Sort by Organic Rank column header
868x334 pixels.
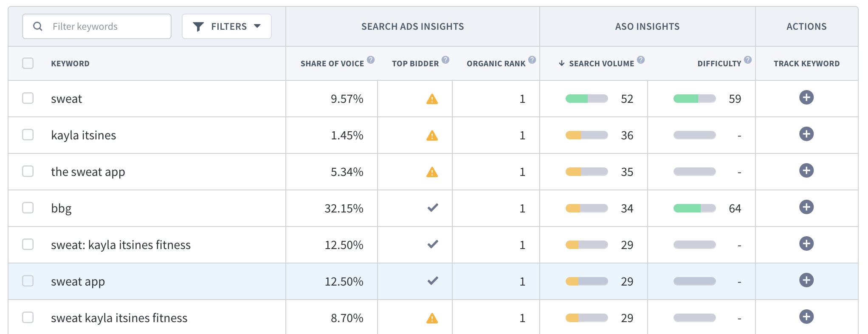(496, 64)
